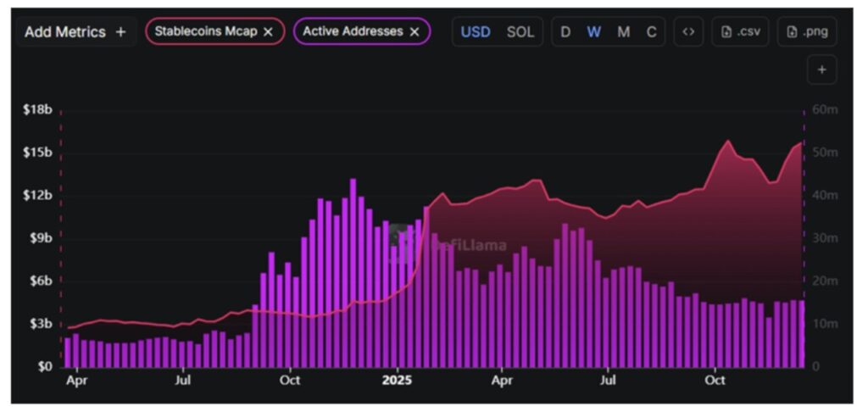This screenshot has width=868, height=412.
Task: Select the D daily interval
Action: coord(565,31)
